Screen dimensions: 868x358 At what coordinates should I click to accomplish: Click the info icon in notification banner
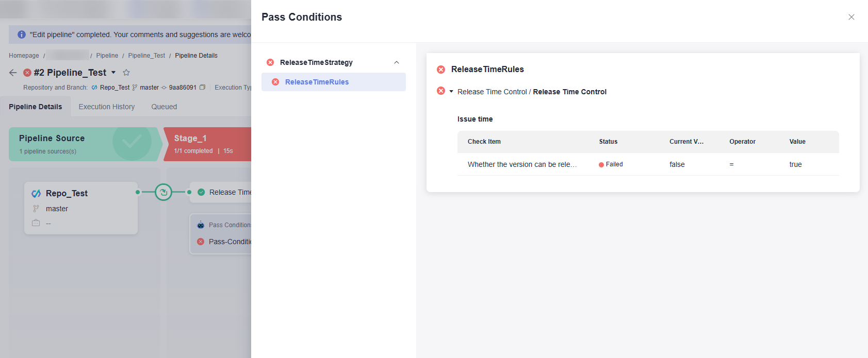[22, 35]
